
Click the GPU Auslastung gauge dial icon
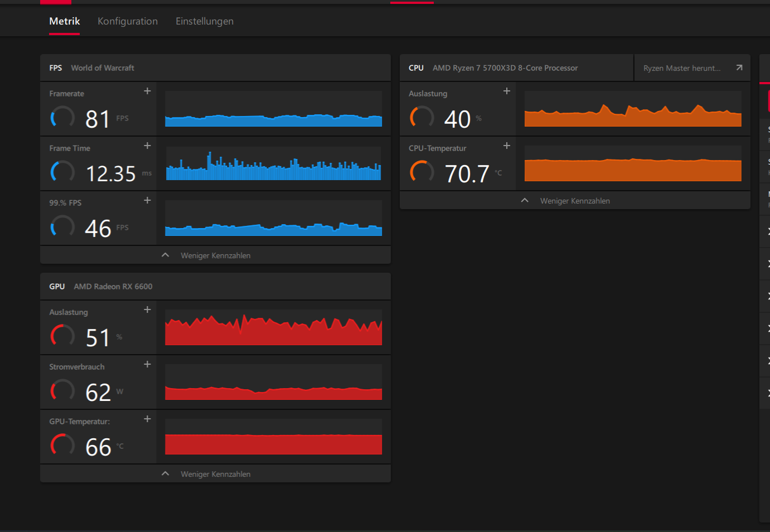point(62,336)
